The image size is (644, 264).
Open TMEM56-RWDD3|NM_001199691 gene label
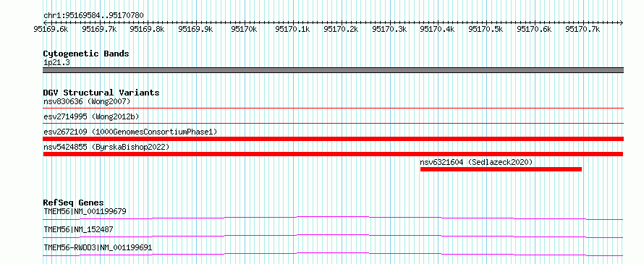[x=98, y=247]
